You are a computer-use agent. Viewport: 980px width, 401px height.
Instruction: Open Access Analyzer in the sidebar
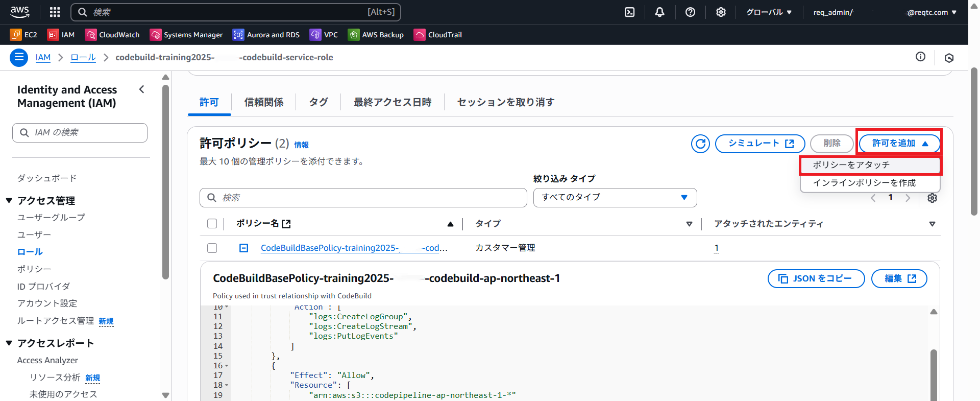[47, 361]
